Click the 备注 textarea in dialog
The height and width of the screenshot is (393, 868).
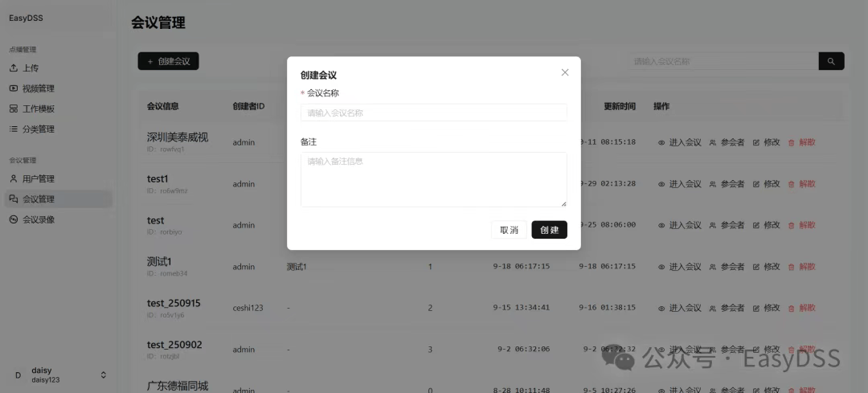pyautogui.click(x=433, y=179)
